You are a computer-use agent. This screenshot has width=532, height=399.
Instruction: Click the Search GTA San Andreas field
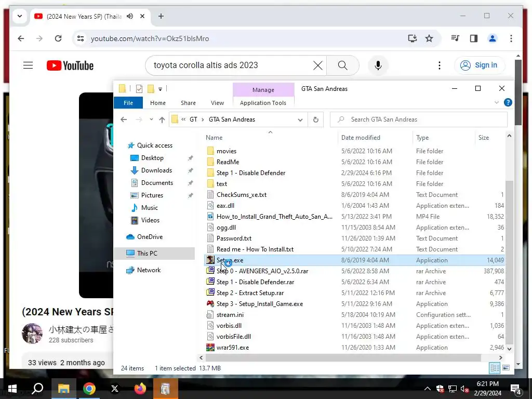(x=419, y=119)
